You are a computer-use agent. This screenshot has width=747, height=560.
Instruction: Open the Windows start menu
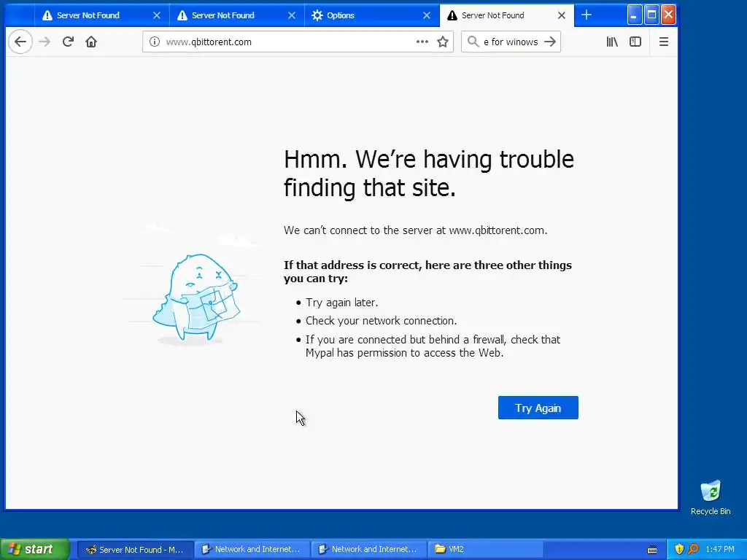click(34, 549)
